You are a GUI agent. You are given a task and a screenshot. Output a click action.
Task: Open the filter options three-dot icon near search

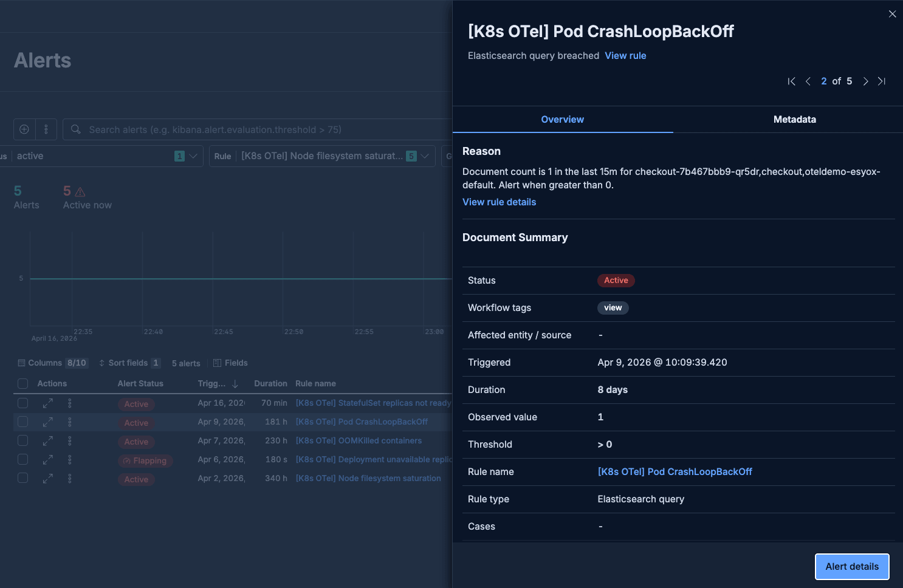(46, 129)
